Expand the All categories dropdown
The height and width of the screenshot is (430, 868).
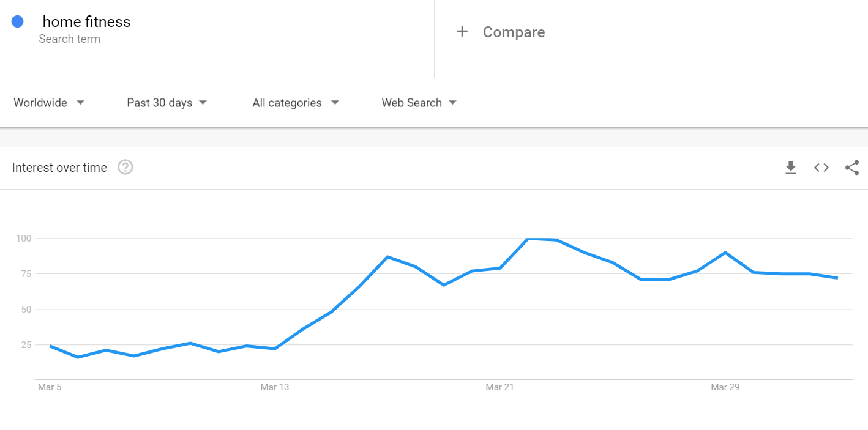pyautogui.click(x=296, y=103)
